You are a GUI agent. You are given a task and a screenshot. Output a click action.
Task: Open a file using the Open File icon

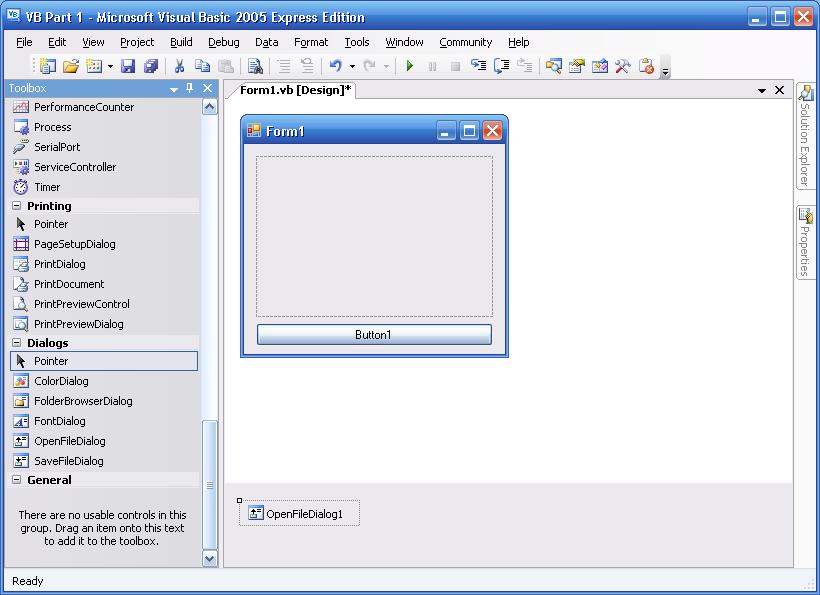click(71, 66)
